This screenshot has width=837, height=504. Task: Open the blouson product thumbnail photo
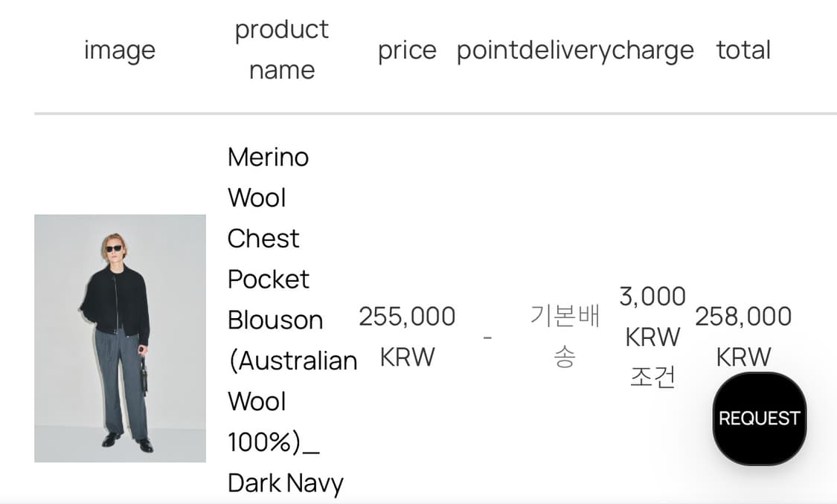[x=120, y=338]
